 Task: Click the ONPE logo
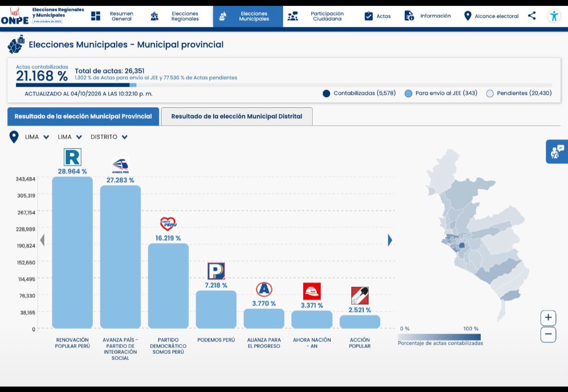[x=15, y=16]
